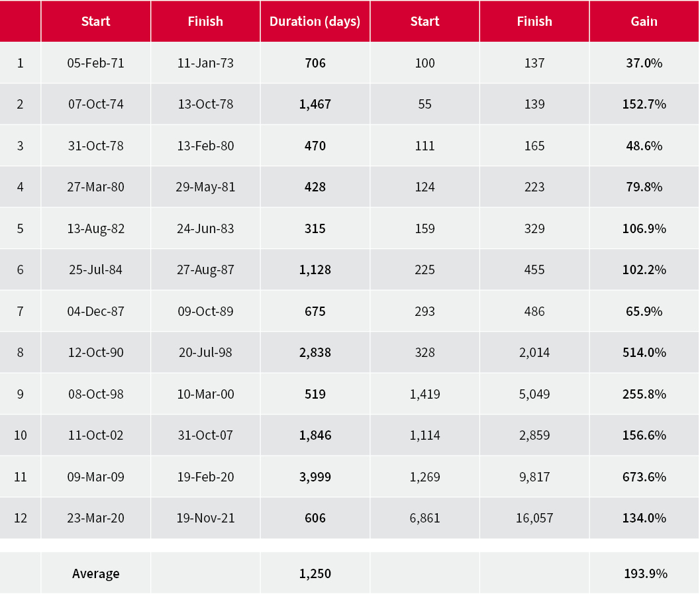Click the duration value 470
This screenshot has width=700, height=594.
(315, 146)
